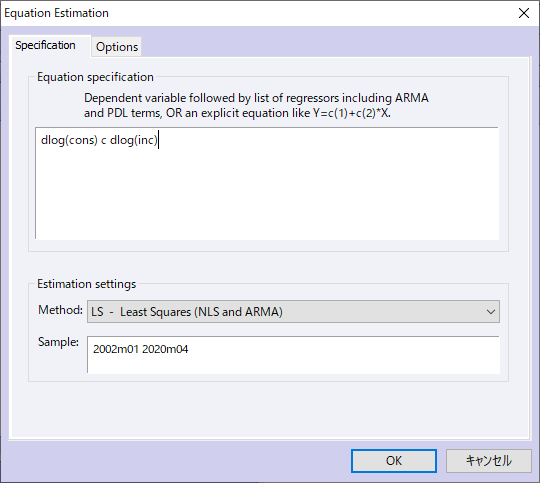
Task: Place cursor in equation specification text box
Action: 267,183
